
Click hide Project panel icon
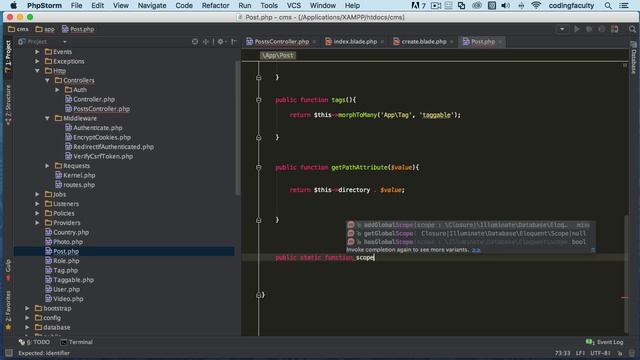coord(234,42)
